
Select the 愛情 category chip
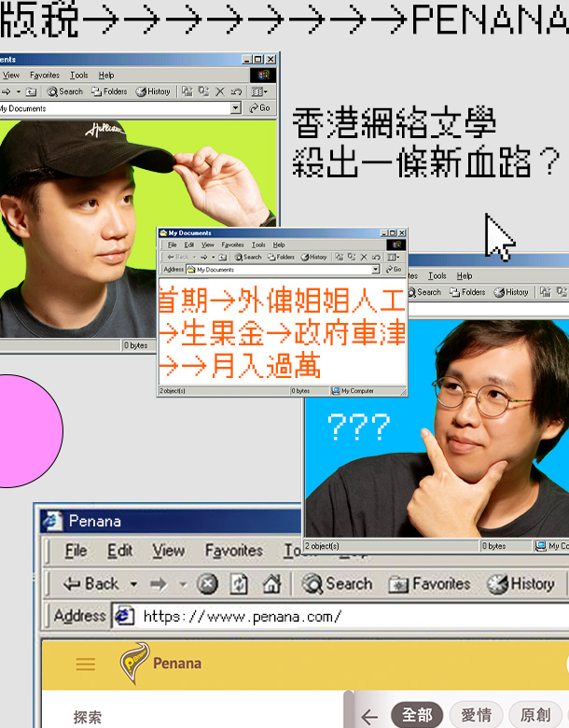477,716
